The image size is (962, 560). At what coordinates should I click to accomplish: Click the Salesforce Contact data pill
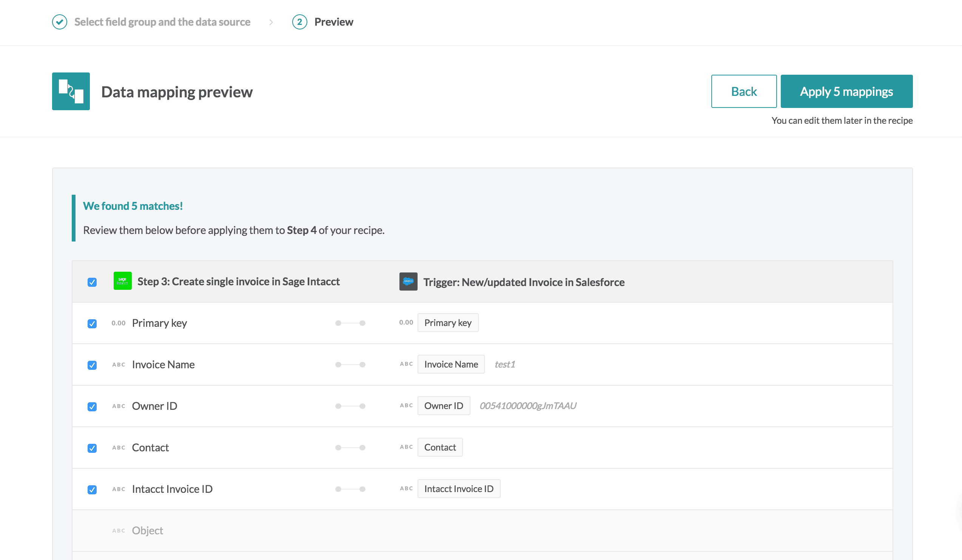coord(440,447)
